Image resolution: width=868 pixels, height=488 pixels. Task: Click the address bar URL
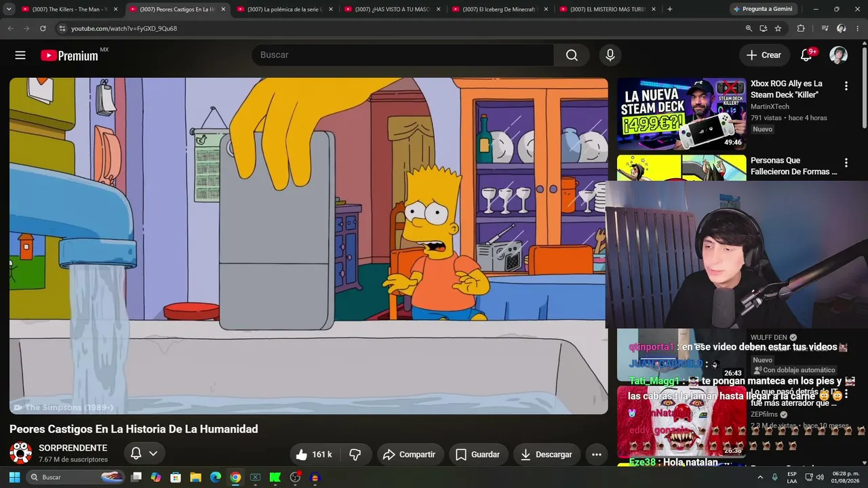(124, 28)
